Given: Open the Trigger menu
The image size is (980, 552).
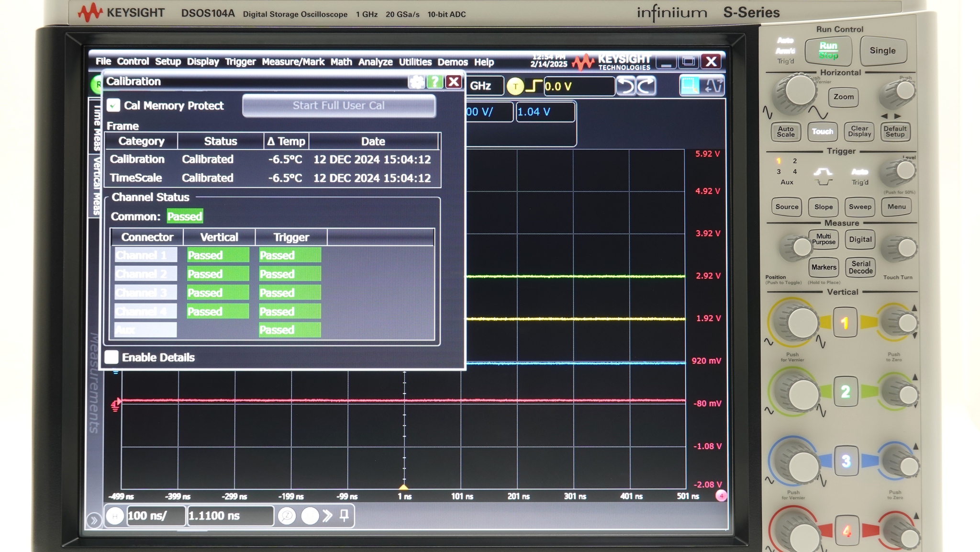Looking at the screenshot, I should click(240, 62).
